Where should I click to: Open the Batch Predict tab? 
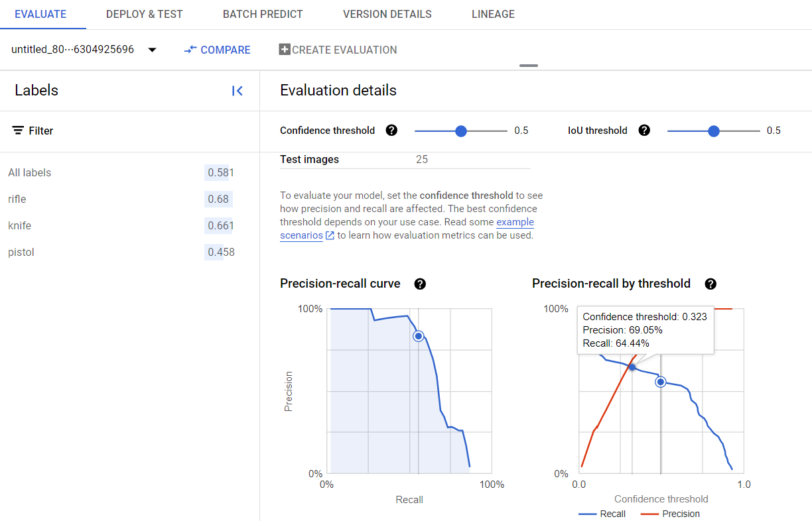click(263, 14)
